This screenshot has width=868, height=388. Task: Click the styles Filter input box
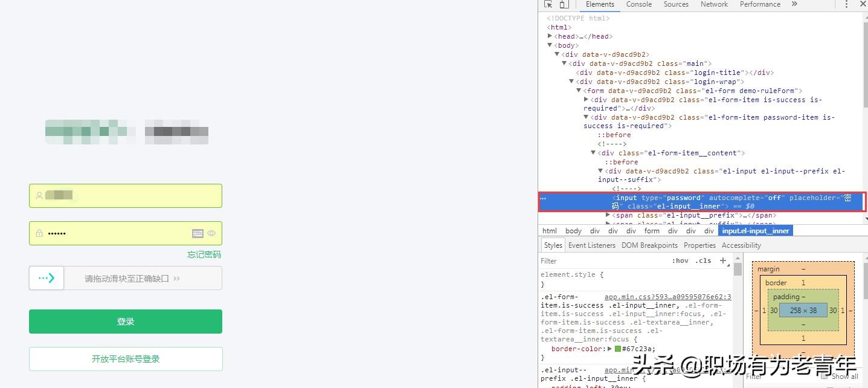[604, 261]
